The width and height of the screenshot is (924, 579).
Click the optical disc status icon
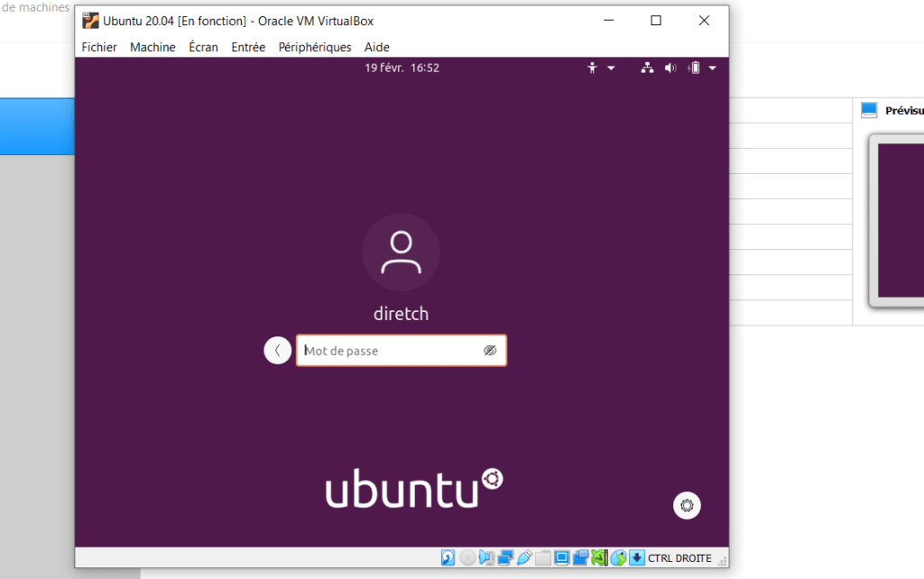[467, 557]
